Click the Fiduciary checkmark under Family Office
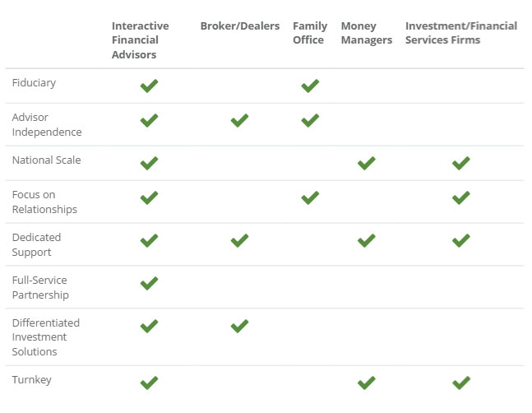 click(x=310, y=86)
